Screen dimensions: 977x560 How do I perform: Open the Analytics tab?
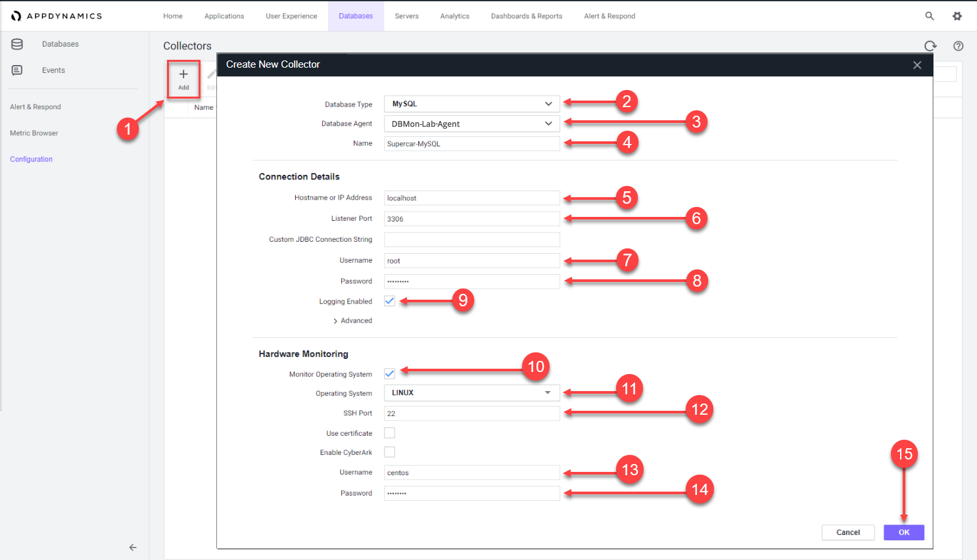coord(455,16)
